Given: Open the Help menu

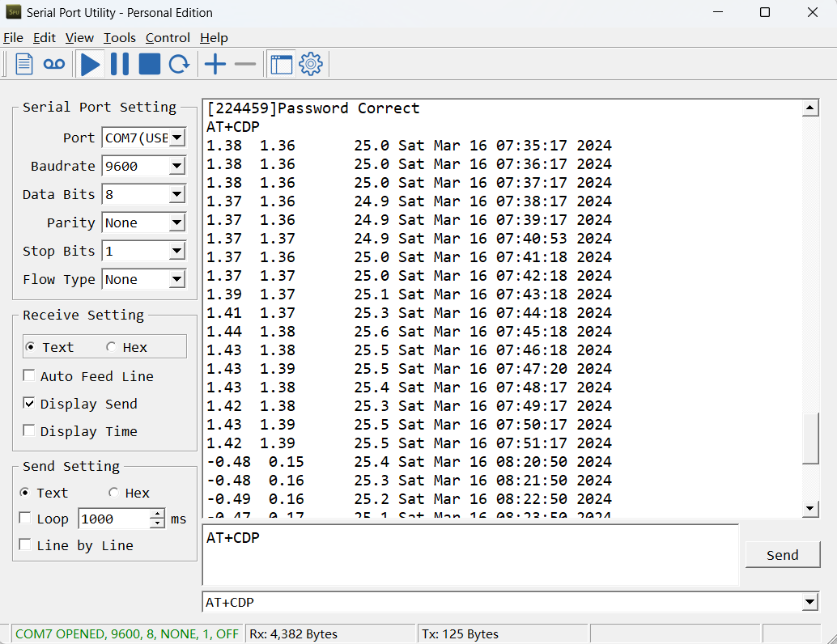Looking at the screenshot, I should pos(214,38).
